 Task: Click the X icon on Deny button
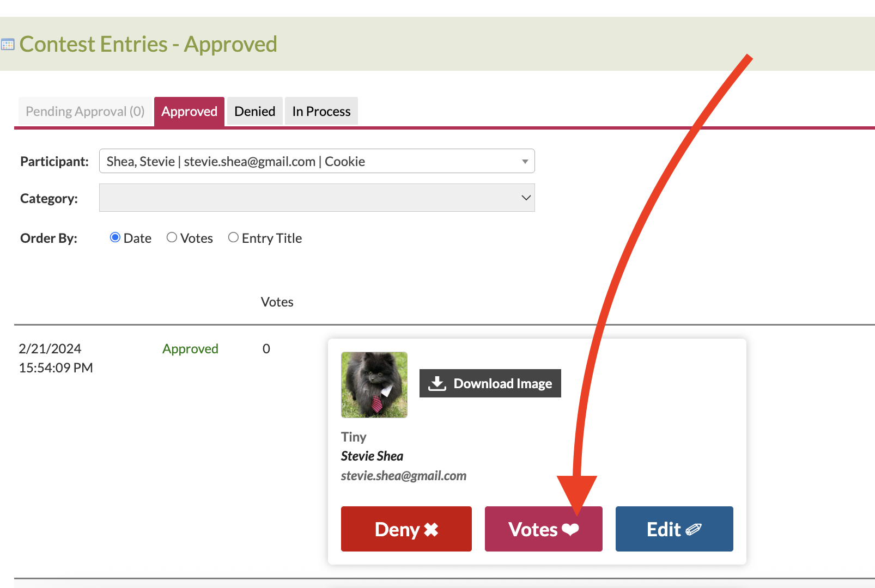[431, 529]
